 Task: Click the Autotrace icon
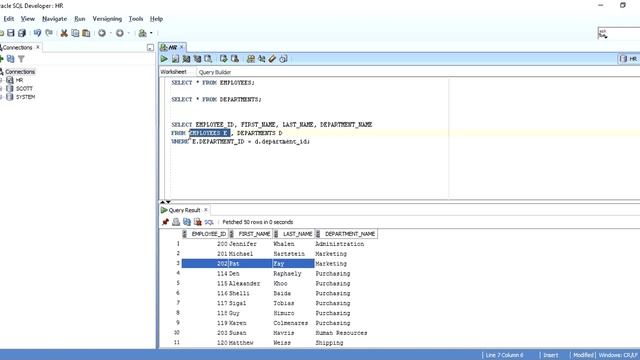click(198, 59)
